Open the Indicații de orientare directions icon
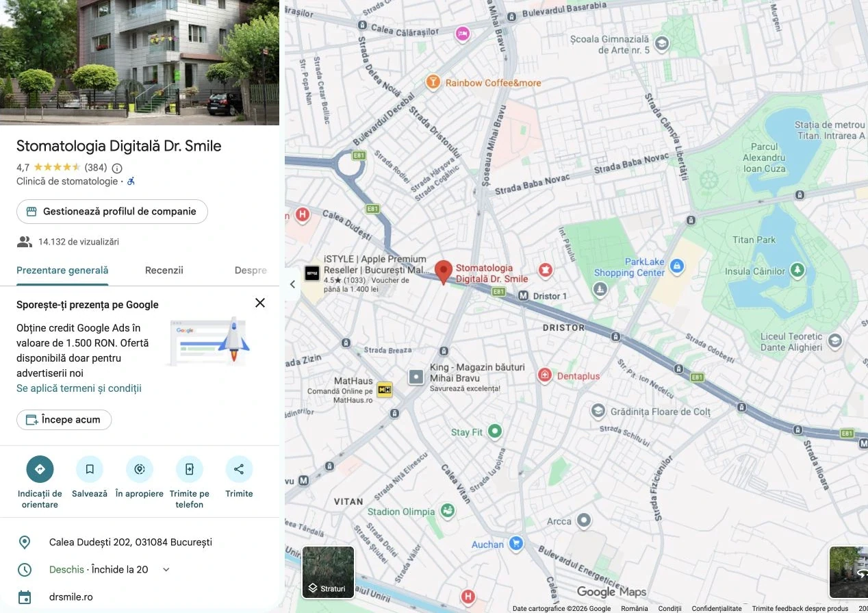This screenshot has width=868, height=613. [40, 469]
